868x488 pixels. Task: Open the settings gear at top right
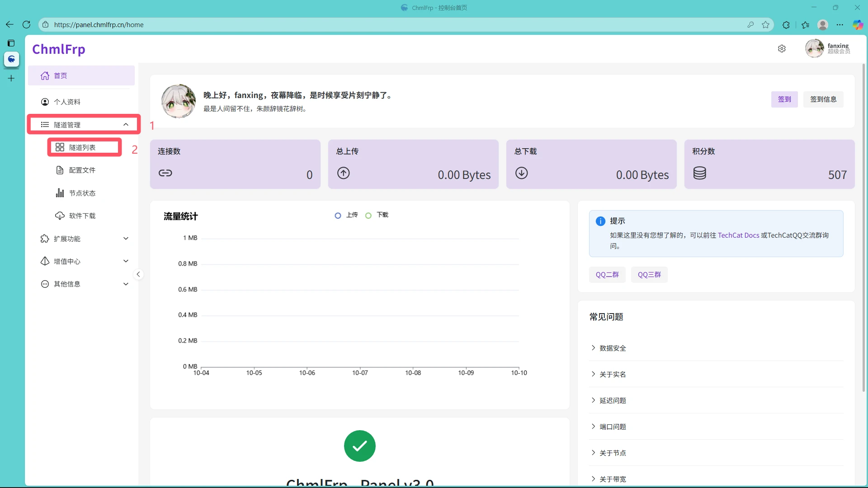coord(782,48)
